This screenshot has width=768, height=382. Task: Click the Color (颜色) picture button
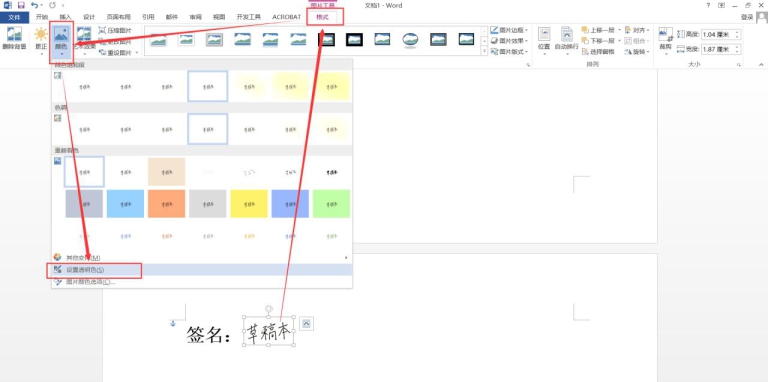pyautogui.click(x=61, y=41)
